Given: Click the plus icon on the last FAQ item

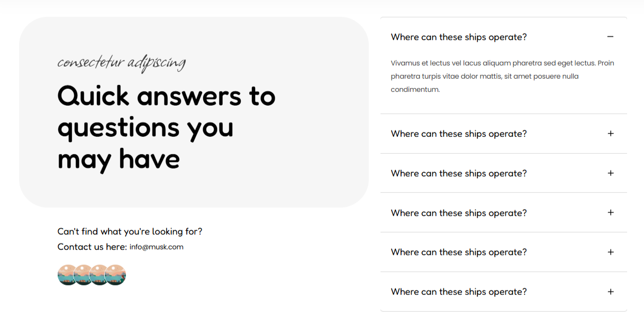Looking at the screenshot, I should pyautogui.click(x=610, y=292).
